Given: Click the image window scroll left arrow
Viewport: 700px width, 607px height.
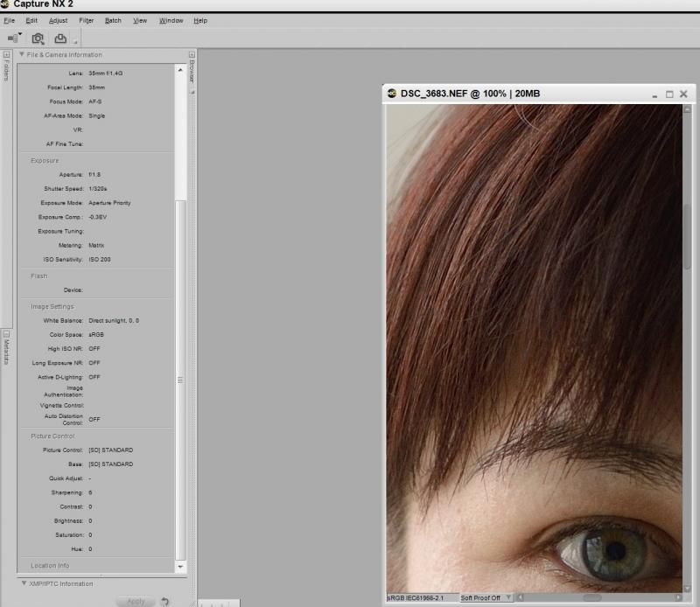Looking at the screenshot, I should pyautogui.click(x=521, y=597).
